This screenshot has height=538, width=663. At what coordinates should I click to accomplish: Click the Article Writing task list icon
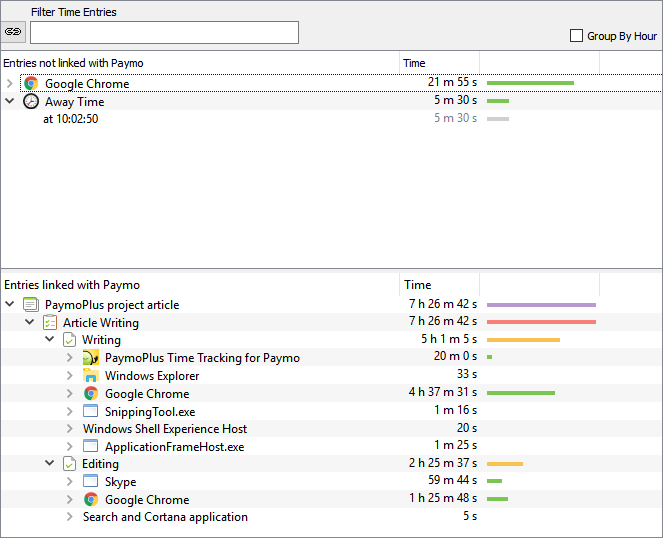[50, 322]
